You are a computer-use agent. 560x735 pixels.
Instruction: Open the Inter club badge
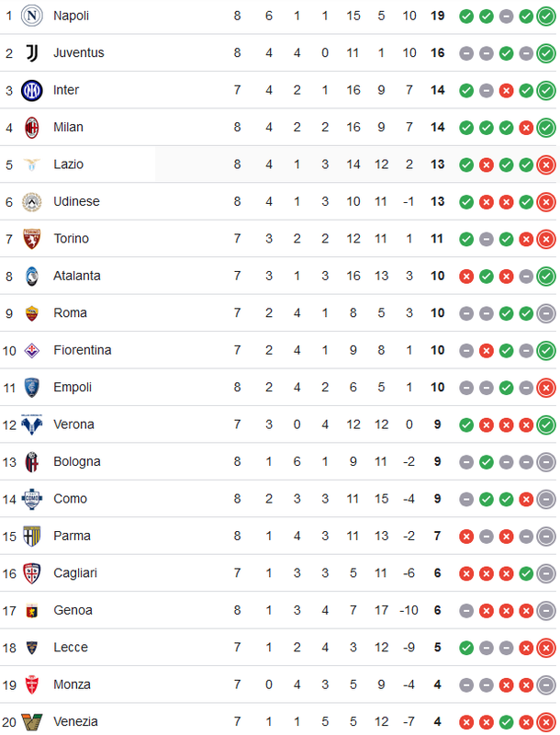32,90
